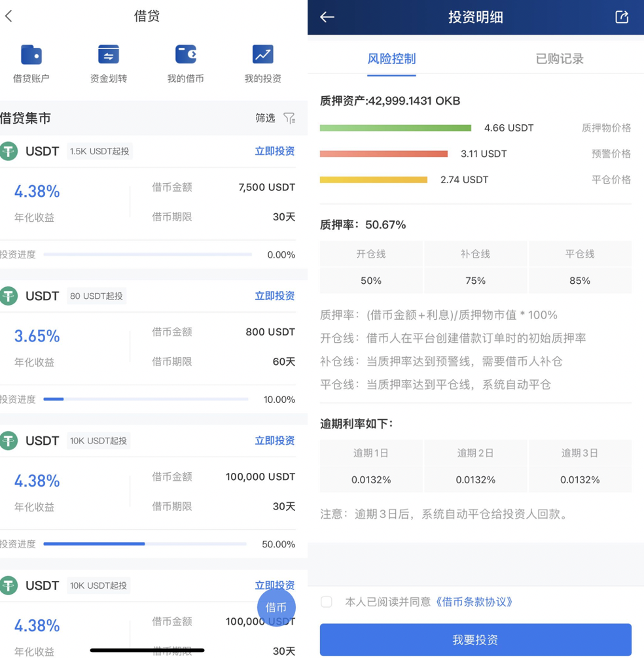Open the 筛选 filter funnel
Screen dimensions: 644x658
[289, 118]
